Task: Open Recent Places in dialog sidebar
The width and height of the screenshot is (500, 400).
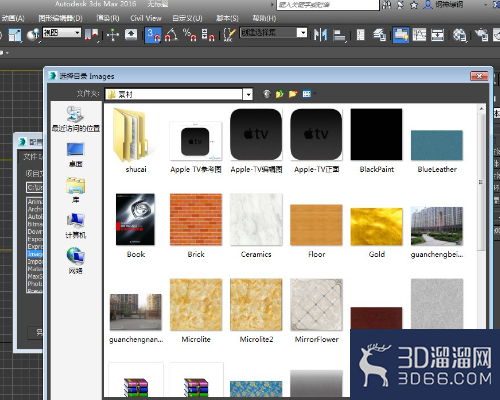Action: coord(76,119)
